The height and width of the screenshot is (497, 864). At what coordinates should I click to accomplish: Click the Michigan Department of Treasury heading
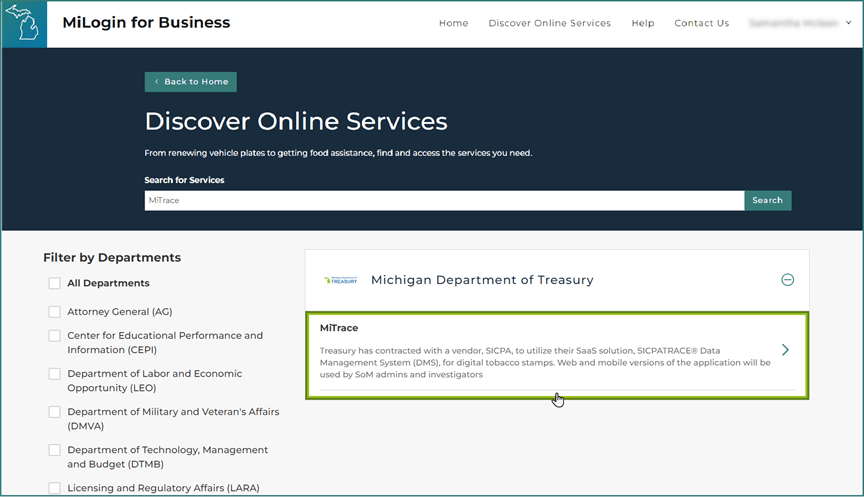tap(482, 280)
